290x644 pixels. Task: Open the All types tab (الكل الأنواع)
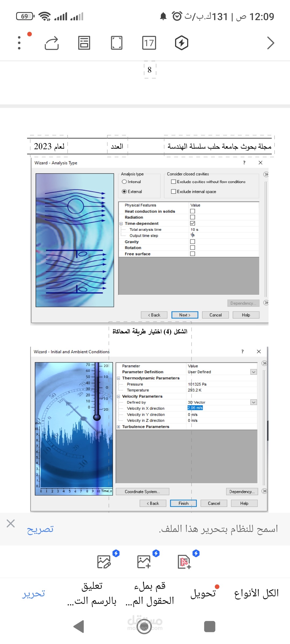[256, 593]
